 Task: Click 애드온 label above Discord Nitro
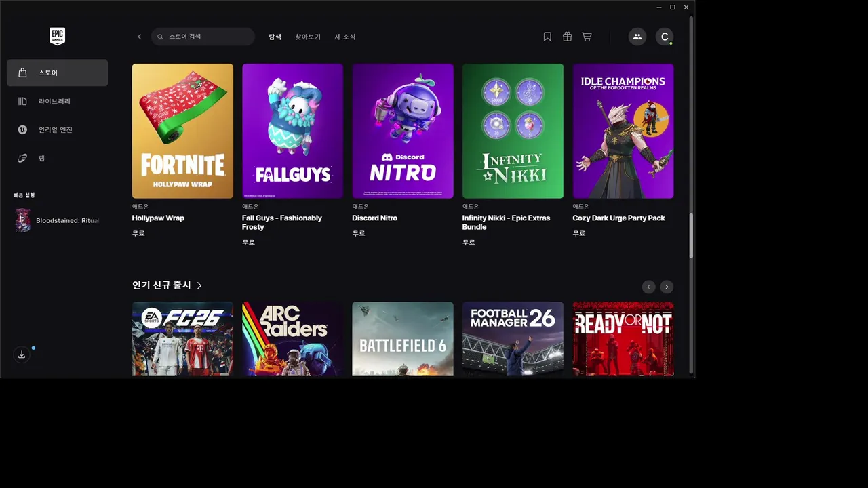coord(361,207)
